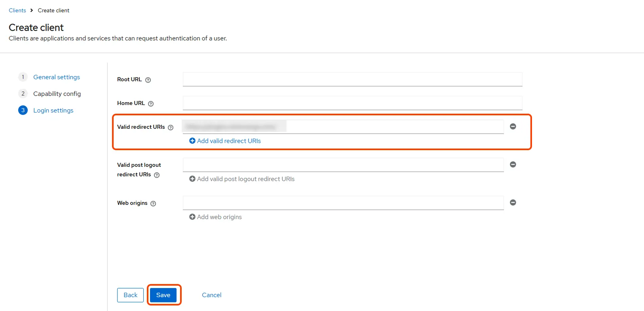Click the step number 1 circle
This screenshot has height=311, width=644.
[x=23, y=77]
